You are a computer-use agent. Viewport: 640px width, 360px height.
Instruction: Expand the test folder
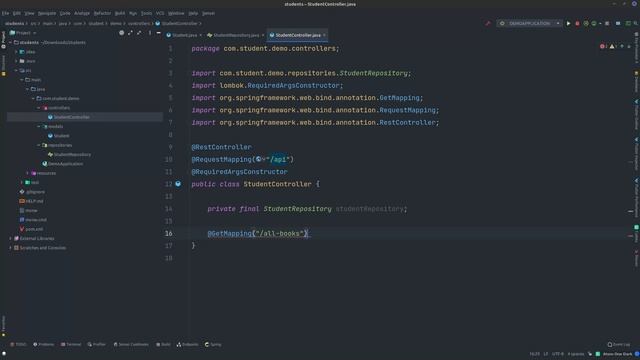click(x=22, y=182)
